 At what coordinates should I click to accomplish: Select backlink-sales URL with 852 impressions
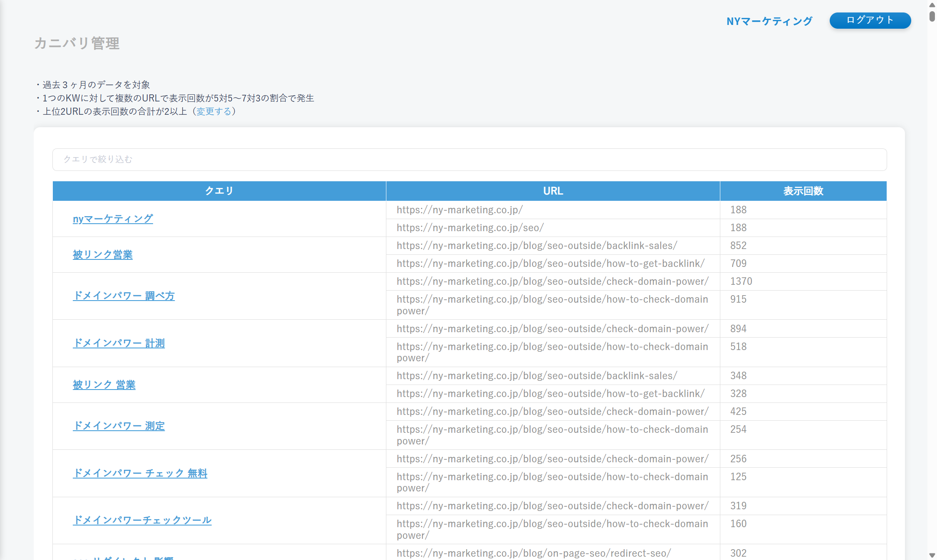click(x=553, y=246)
